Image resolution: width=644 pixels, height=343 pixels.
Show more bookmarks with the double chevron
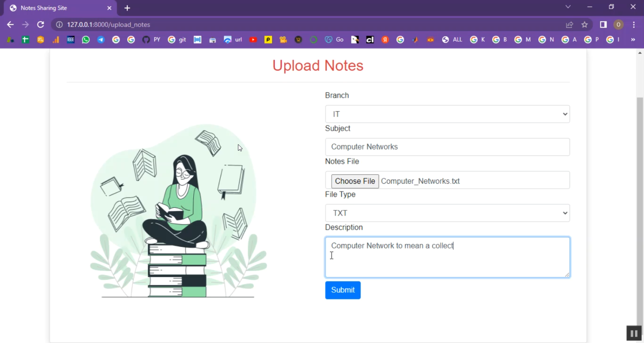pyautogui.click(x=633, y=39)
